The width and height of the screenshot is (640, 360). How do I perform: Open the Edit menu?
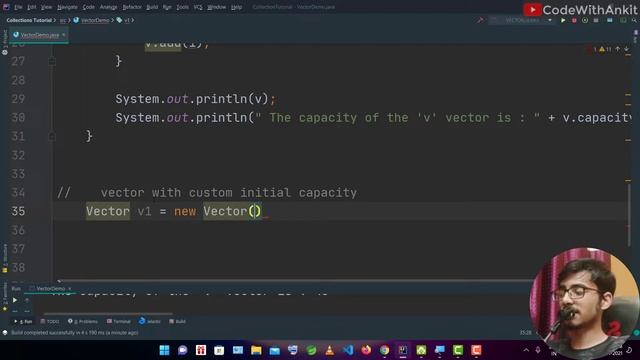[32, 7]
